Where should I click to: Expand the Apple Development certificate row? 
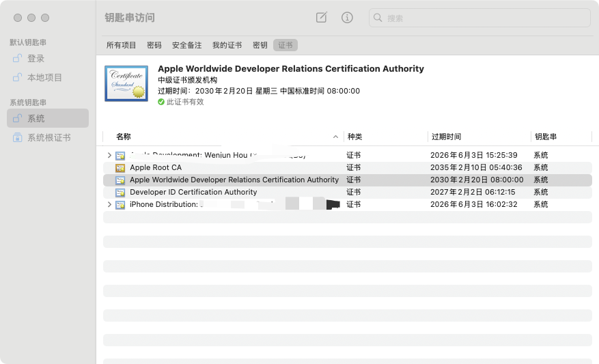109,156
